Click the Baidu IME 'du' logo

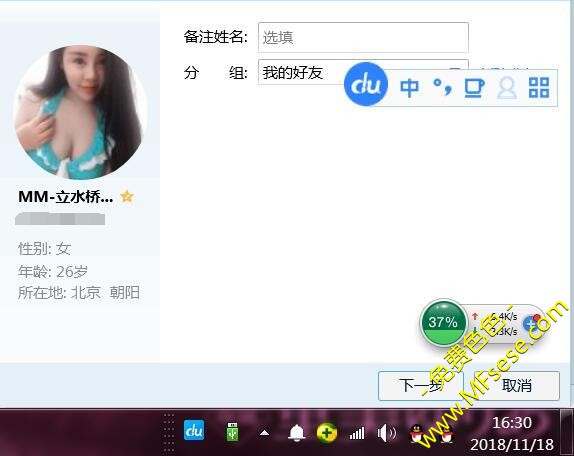(x=366, y=84)
